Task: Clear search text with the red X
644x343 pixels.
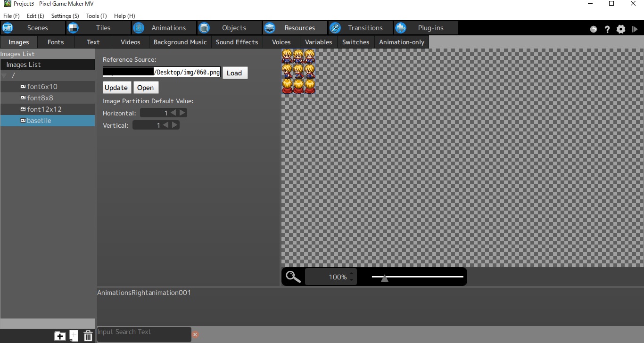Action: point(195,335)
